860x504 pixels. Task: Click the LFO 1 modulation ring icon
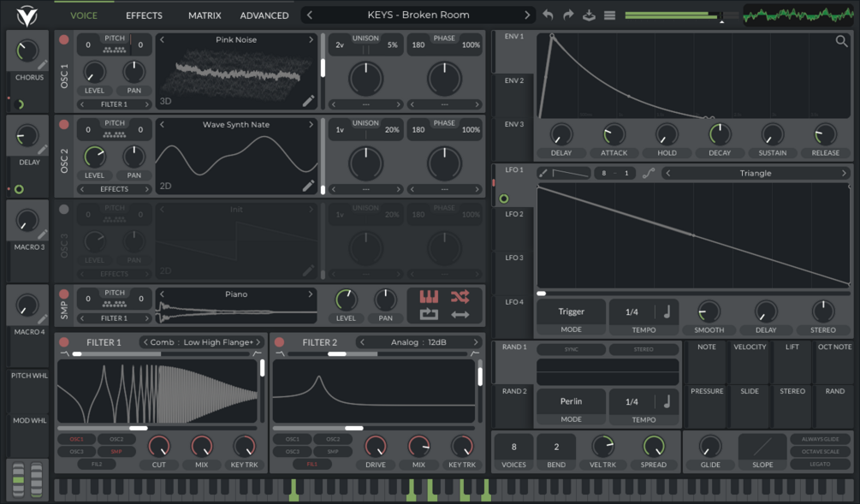pos(504,199)
